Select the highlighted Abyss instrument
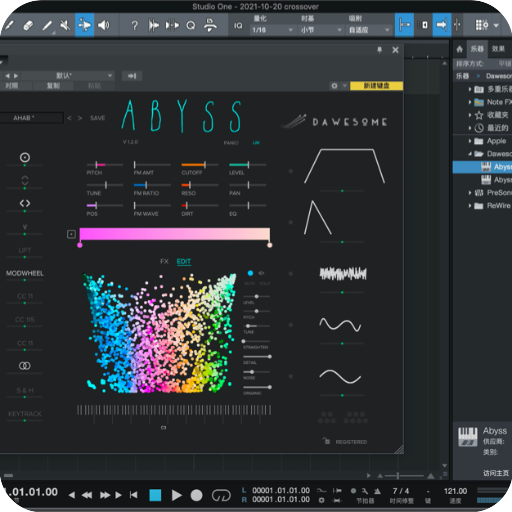Viewport: 512px width, 512px height. tap(482, 167)
